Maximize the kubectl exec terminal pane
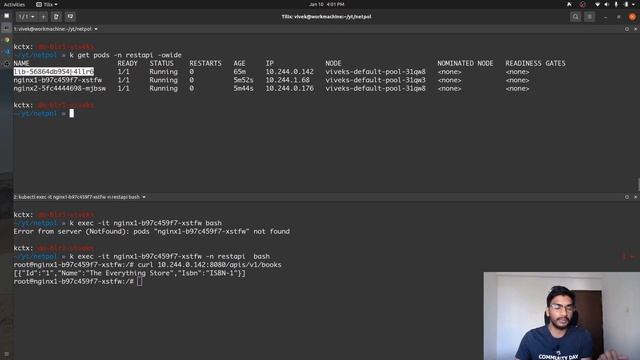 pos(627,197)
